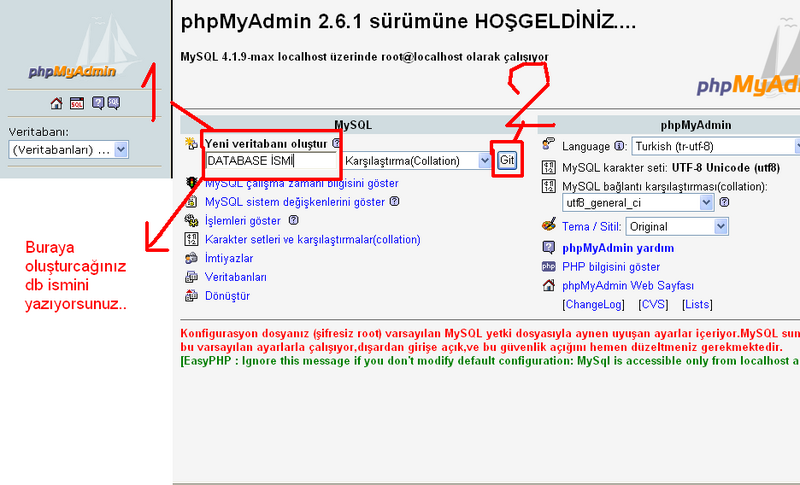The image size is (800, 485).
Task: Click the UTF-8 Unicode (utf8) text
Action: click(726, 168)
